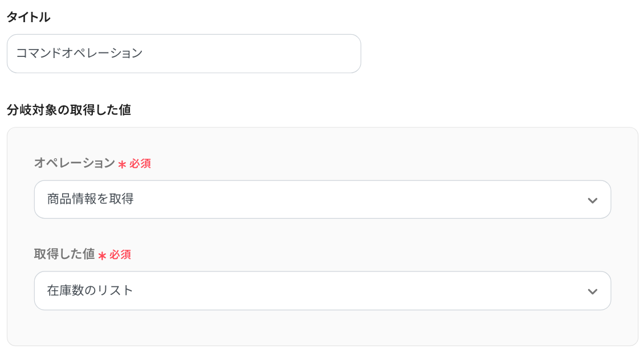This screenshot has height=354, width=644.
Task: Click the 取得した値 field label
Action: [64, 254]
